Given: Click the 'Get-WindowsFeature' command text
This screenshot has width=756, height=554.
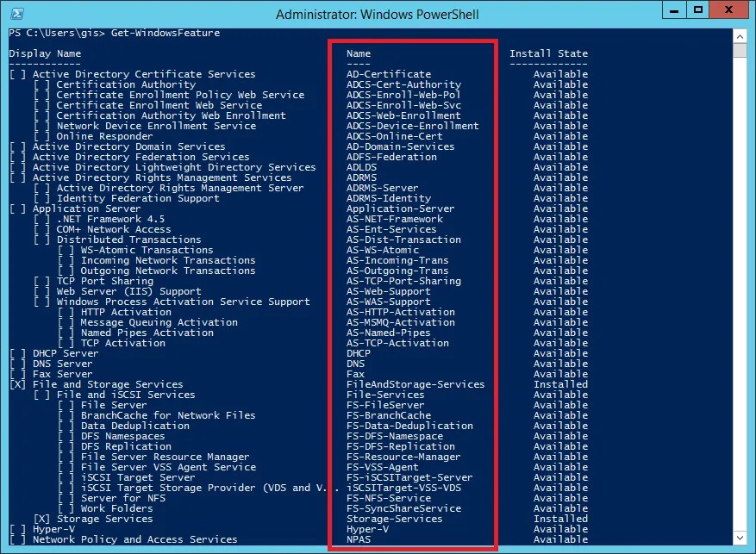Looking at the screenshot, I should click(x=166, y=33).
